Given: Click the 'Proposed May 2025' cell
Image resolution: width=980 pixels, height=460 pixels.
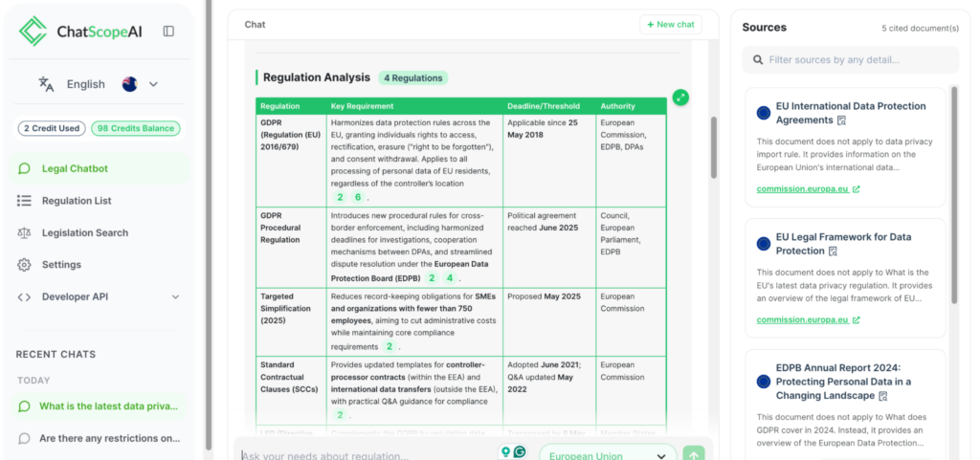Looking at the screenshot, I should 549,322.
